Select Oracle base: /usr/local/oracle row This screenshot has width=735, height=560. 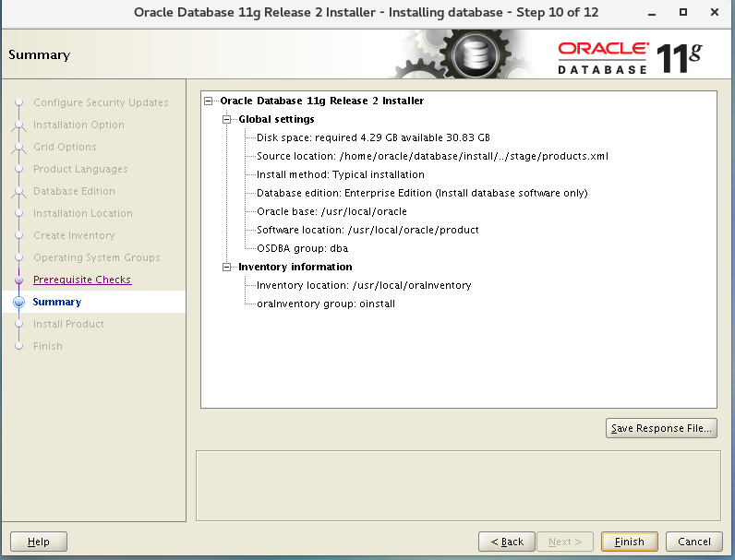[x=331, y=211]
